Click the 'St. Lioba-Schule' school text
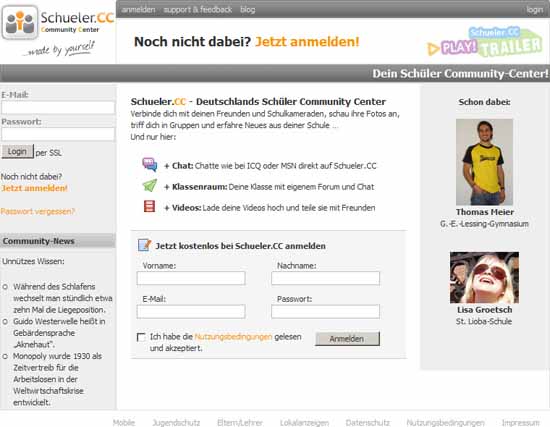Viewport: 550px width, 427px height. pos(484,321)
